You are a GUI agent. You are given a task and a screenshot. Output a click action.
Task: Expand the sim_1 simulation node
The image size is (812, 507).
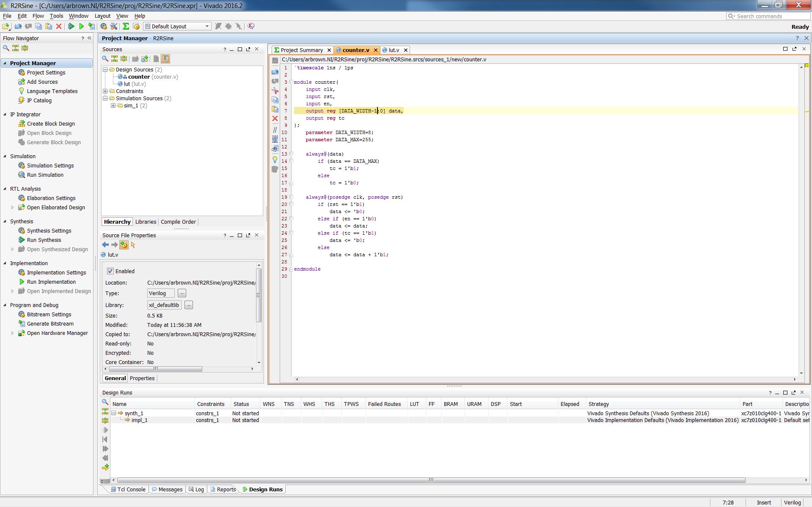(113, 106)
